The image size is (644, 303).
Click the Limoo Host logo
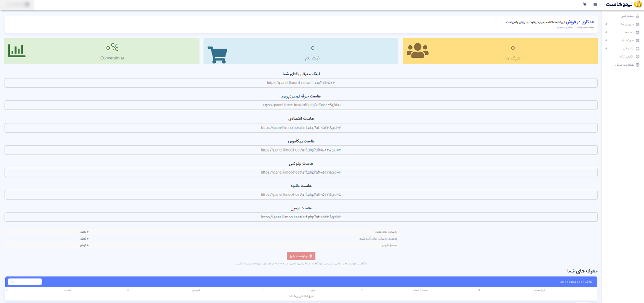623,4
